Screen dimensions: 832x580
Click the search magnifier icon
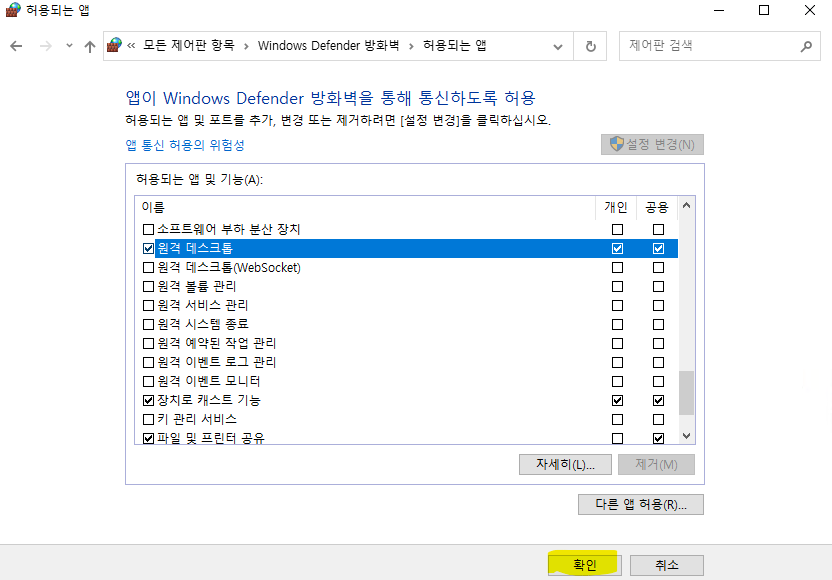pyautogui.click(x=806, y=46)
